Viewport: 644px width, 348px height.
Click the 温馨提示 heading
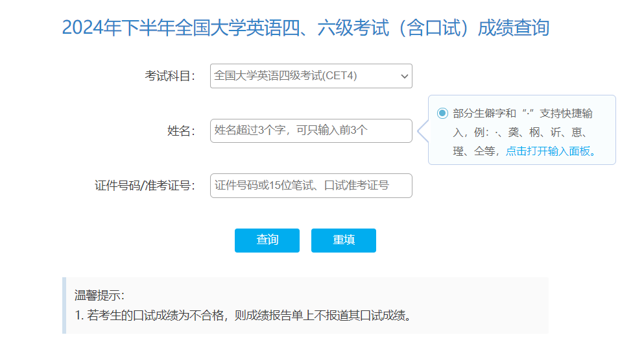(x=99, y=296)
